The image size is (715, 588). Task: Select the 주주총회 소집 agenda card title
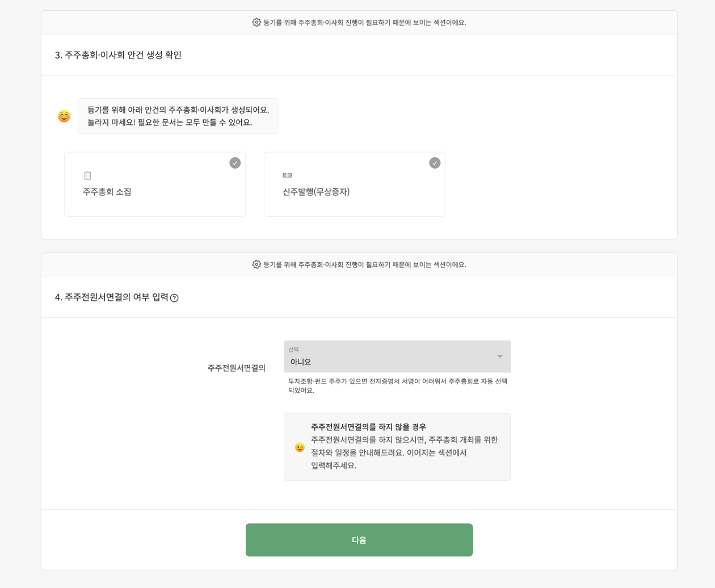(x=107, y=192)
